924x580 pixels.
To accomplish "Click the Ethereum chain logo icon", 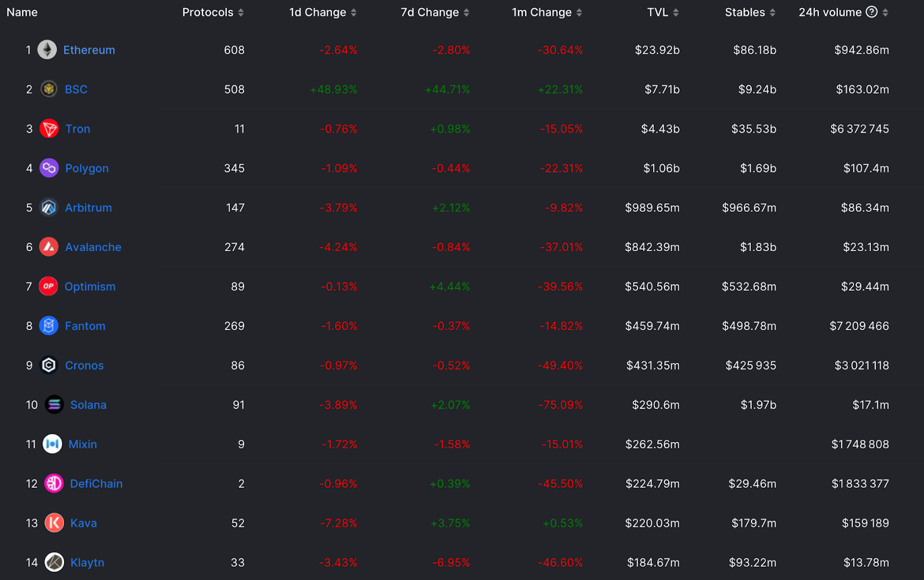I will tap(47, 50).
